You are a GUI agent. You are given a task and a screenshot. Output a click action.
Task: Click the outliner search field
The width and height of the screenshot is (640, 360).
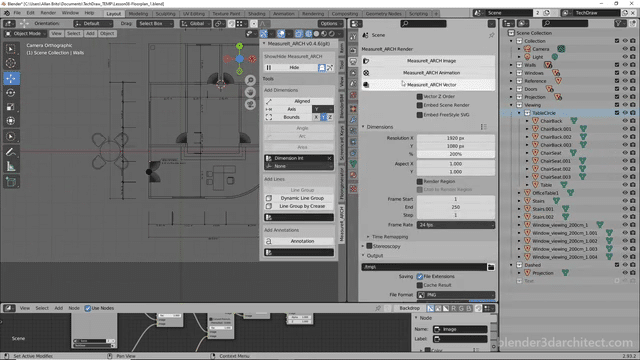point(565,24)
